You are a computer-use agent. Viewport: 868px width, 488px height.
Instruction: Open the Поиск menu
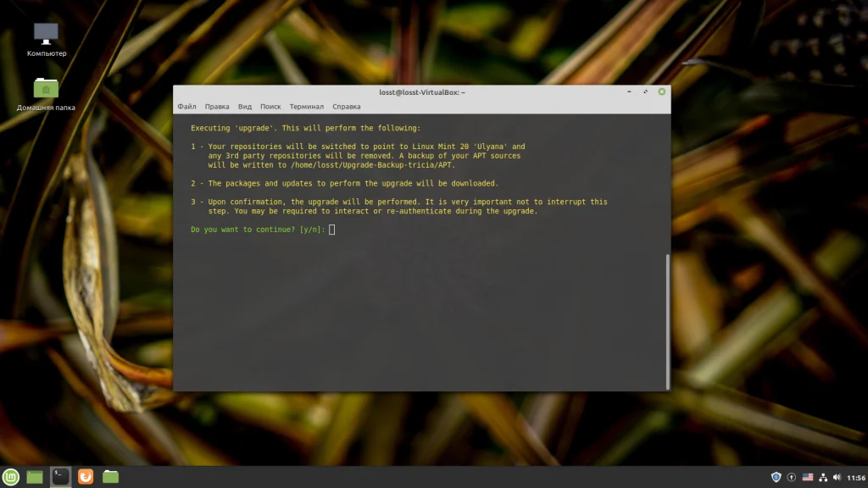click(270, 106)
